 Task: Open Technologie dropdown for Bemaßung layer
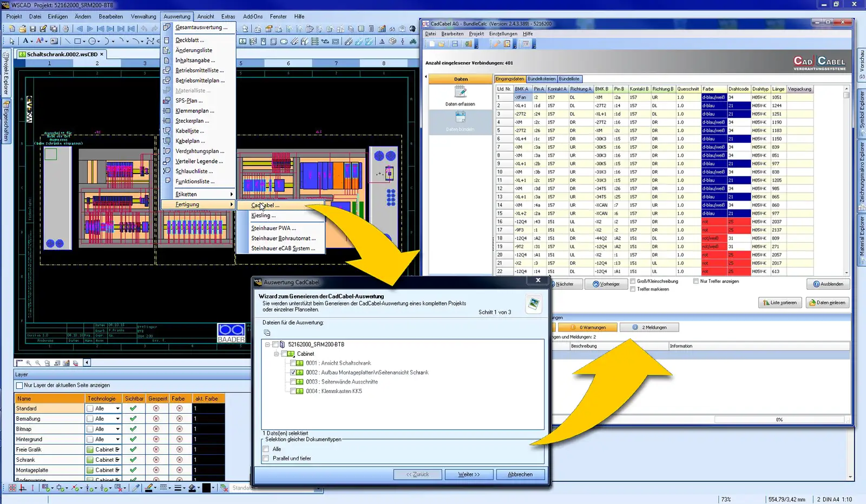tap(117, 419)
